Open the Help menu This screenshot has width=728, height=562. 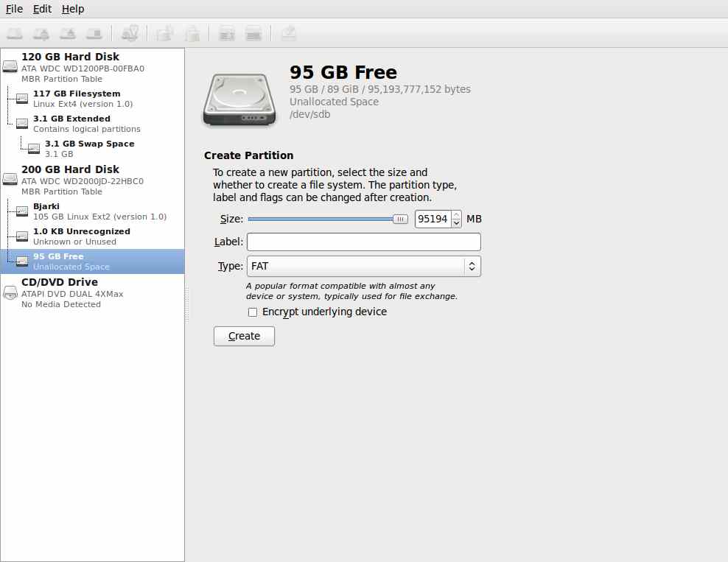pyautogui.click(x=73, y=9)
